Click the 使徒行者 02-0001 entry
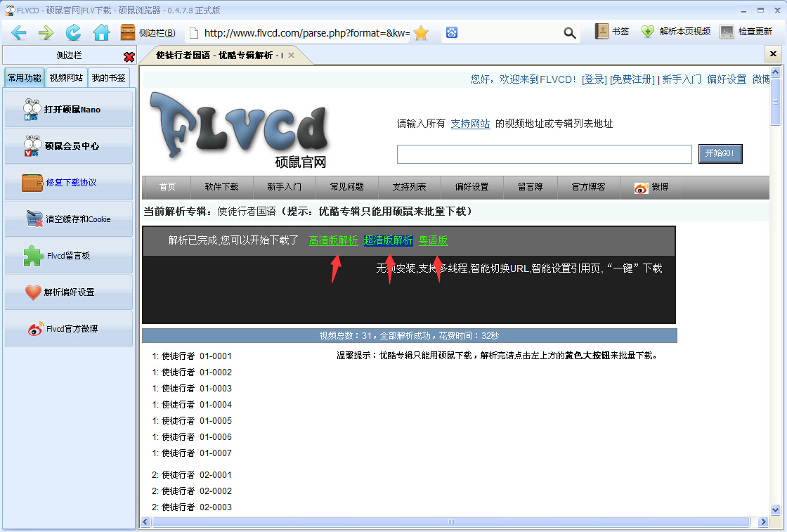The width and height of the screenshot is (787, 532). 192,475
